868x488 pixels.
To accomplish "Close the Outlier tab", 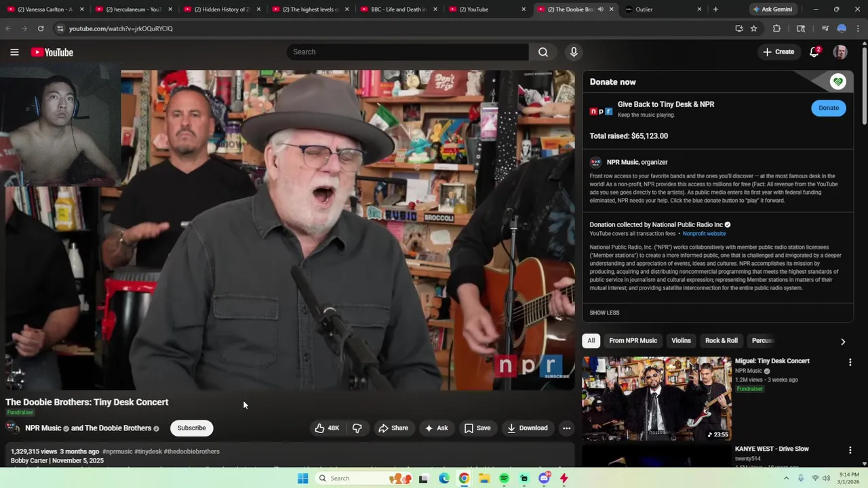I will click(699, 9).
